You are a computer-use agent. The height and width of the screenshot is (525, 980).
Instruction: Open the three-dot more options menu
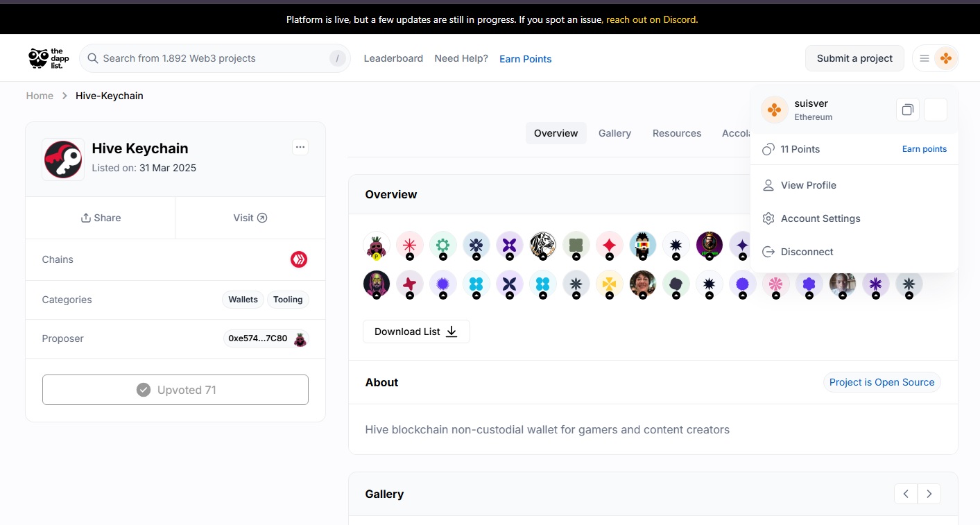[300, 147]
